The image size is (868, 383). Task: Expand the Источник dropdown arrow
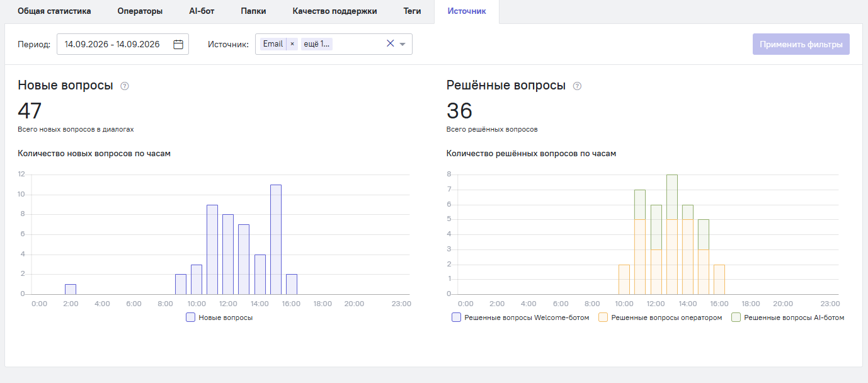click(403, 44)
